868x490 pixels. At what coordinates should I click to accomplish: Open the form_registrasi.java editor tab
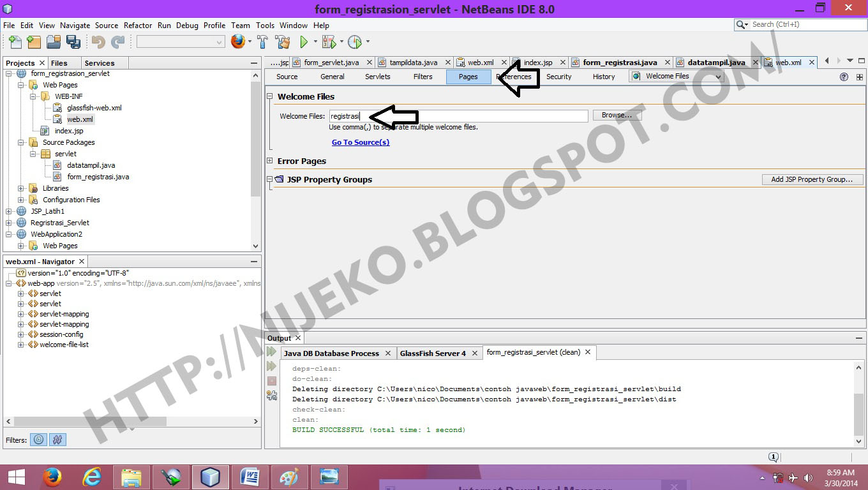point(620,63)
